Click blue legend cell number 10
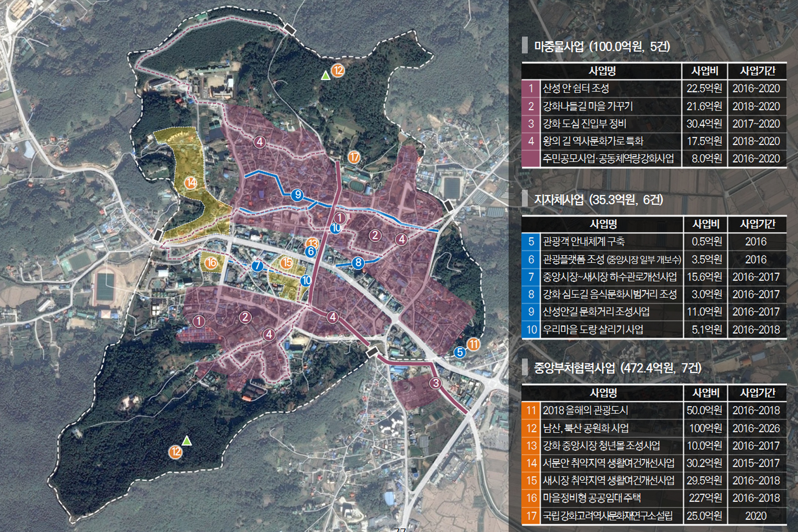 [531, 330]
